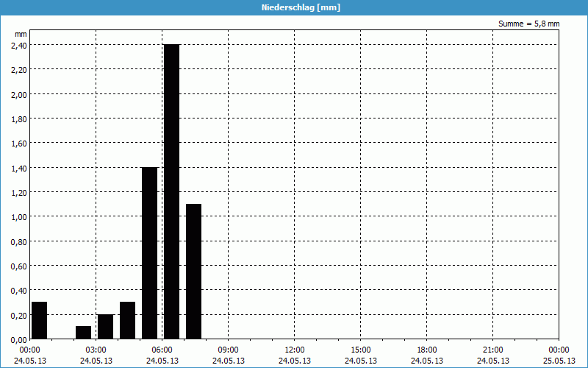Viewport: 588px width, 368px height.
Task: Click the 0,80 value on the y-axis
Action: pos(19,241)
